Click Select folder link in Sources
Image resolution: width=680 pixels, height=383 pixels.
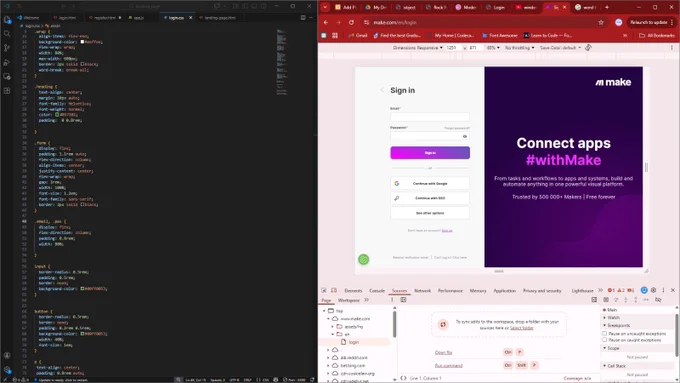point(521,328)
